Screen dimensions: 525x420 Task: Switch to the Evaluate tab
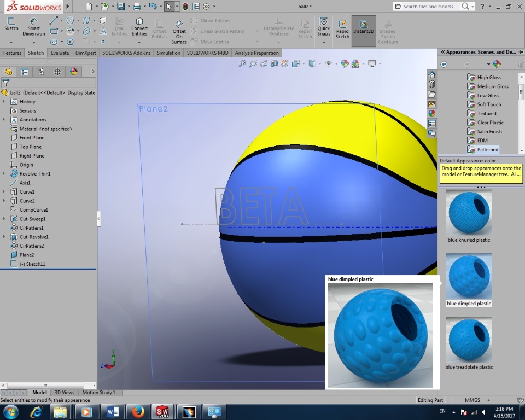pos(60,53)
